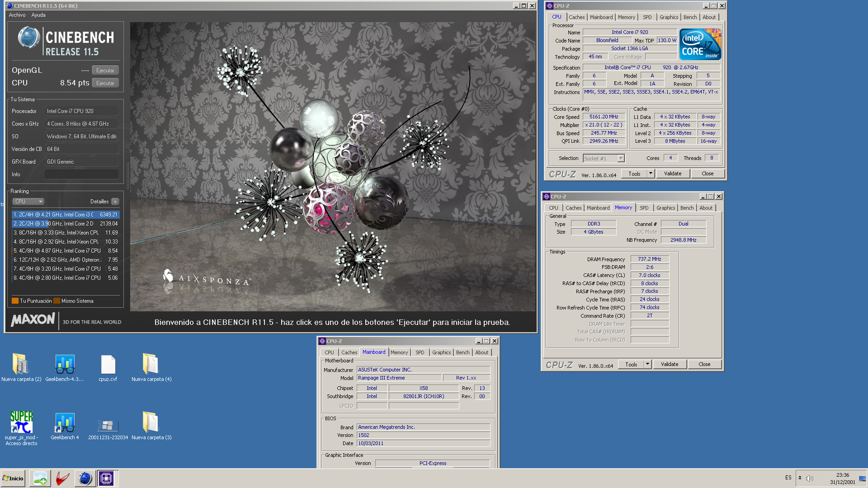
Task: Select ranking row 3 Xeon 3.33 GHz
Action: tap(66, 233)
